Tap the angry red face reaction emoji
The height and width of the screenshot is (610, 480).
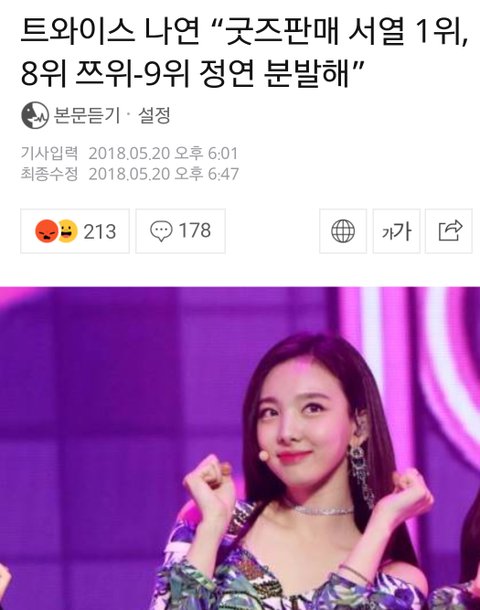47,231
